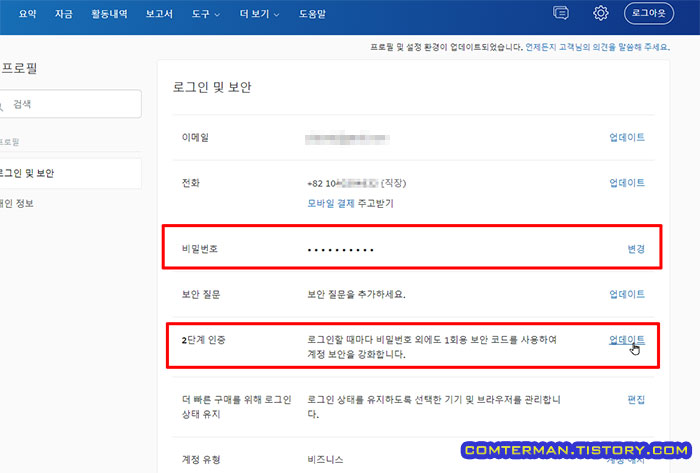Open the 보고서 menu item

pyautogui.click(x=159, y=14)
